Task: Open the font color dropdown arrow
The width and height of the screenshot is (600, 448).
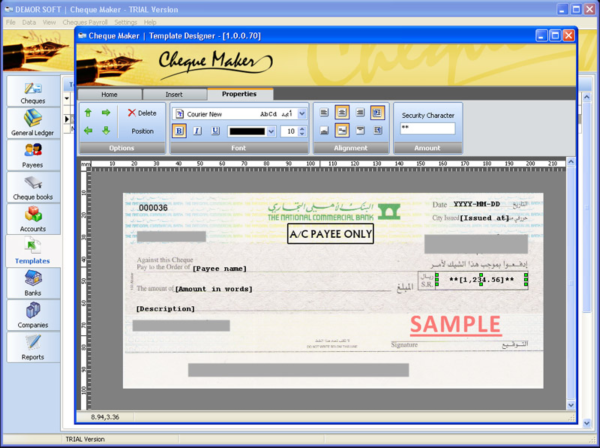Action: [271, 131]
